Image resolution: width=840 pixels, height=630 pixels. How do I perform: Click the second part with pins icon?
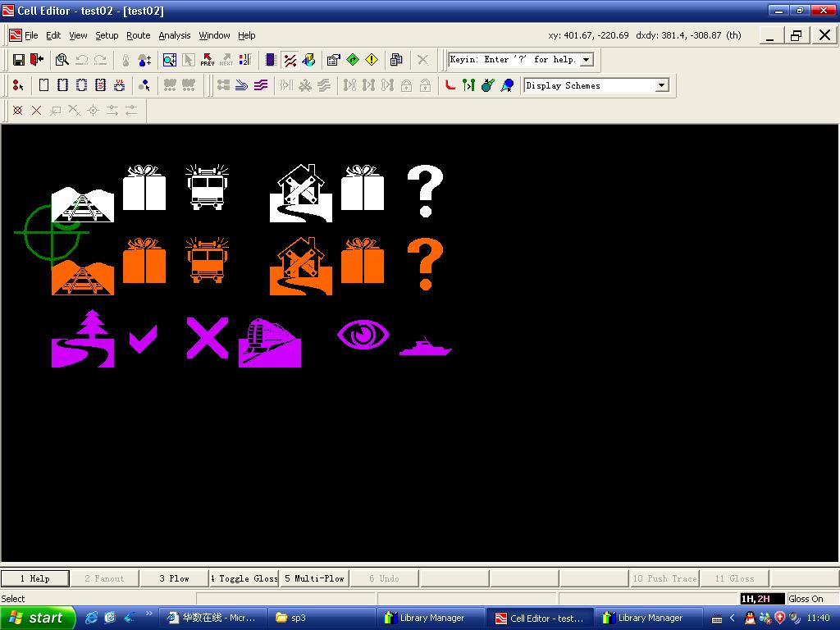(62, 85)
